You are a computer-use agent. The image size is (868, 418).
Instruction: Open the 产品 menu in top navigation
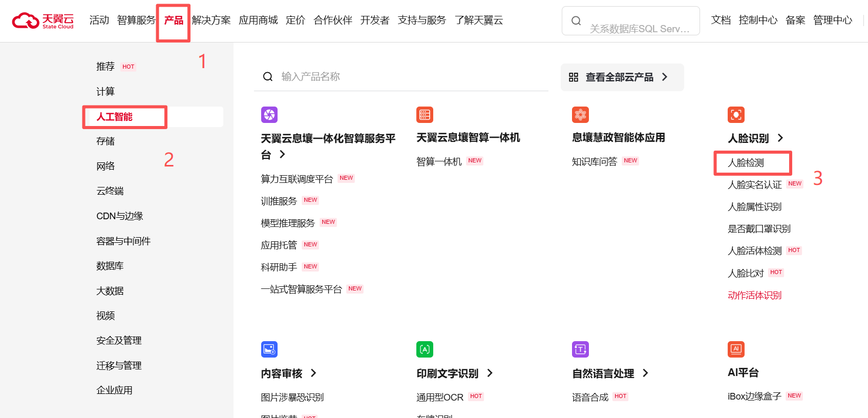pyautogui.click(x=174, y=20)
